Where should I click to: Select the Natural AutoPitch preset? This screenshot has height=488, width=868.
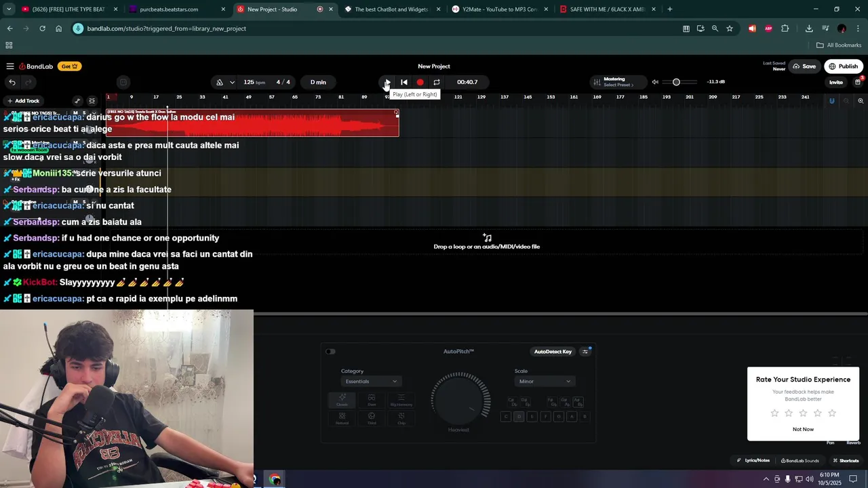342,419
